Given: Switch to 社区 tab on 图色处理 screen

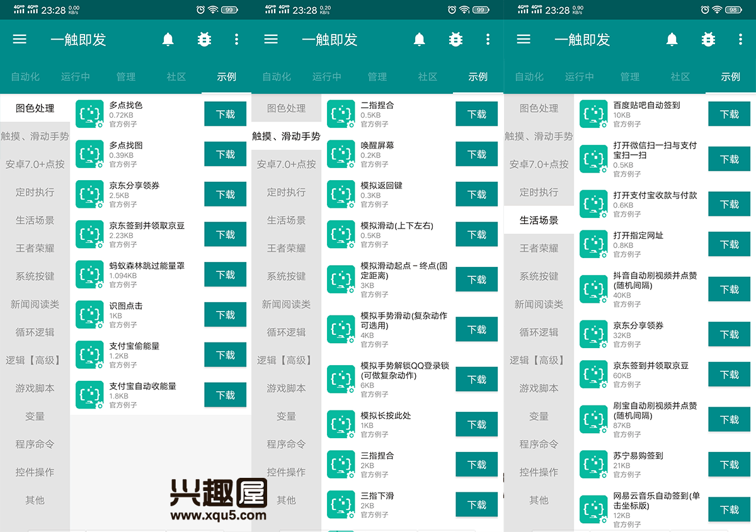Looking at the screenshot, I should (176, 77).
